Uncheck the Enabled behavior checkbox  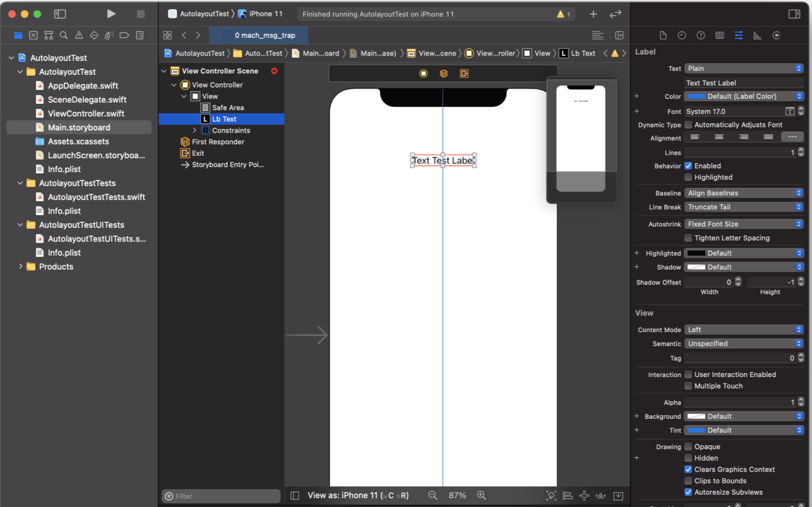688,166
